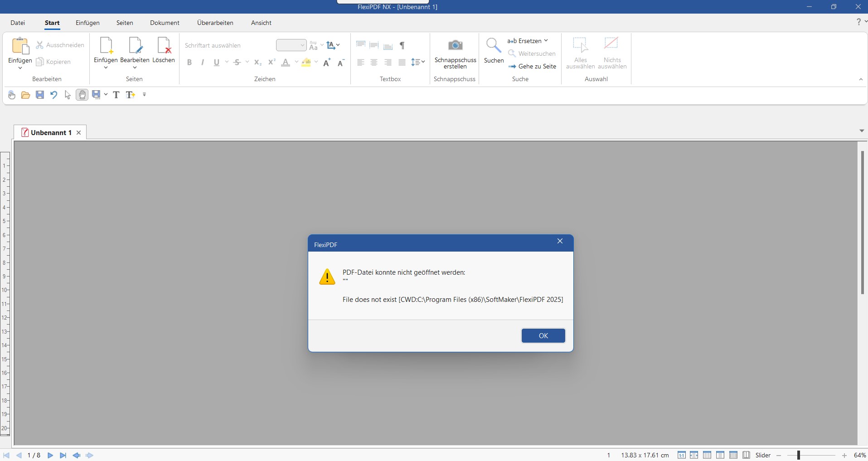
Task: Open the Datei menu
Action: pos(18,23)
